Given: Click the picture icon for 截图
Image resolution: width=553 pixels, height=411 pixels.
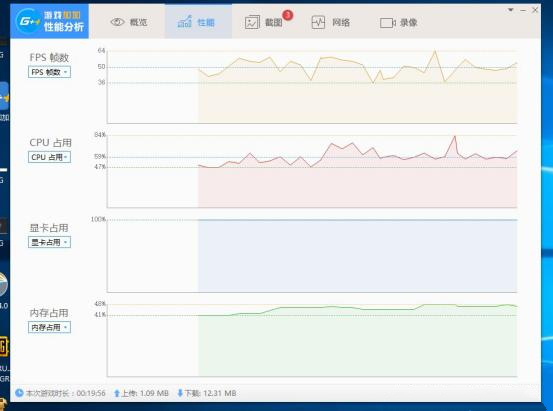Looking at the screenshot, I should pyautogui.click(x=252, y=22).
